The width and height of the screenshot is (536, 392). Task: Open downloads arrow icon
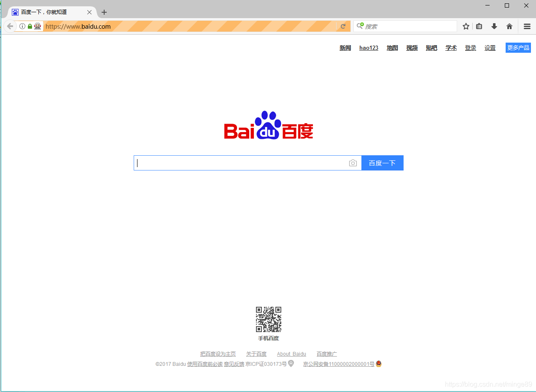click(x=494, y=26)
